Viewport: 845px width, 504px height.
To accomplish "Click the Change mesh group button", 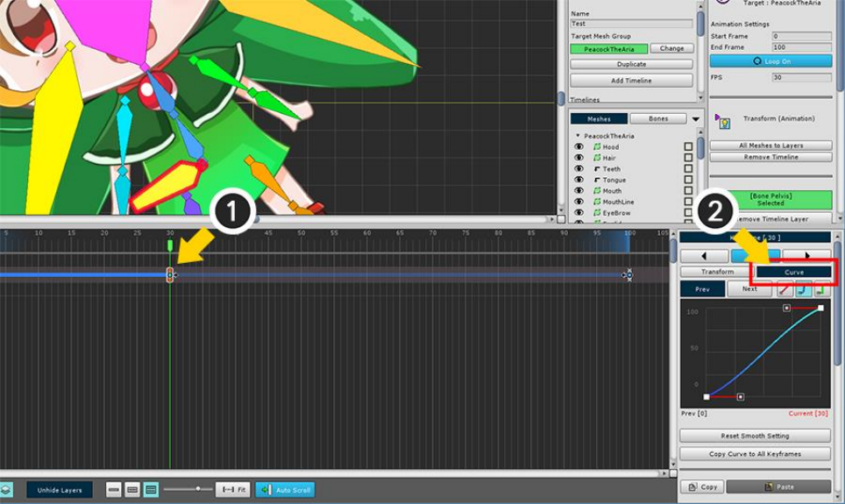I will click(671, 48).
